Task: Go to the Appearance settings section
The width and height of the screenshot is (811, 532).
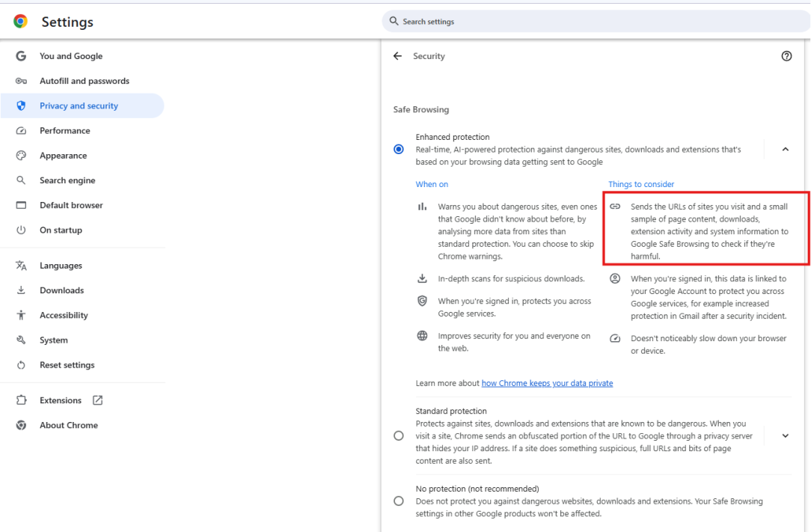Action: 83,155
